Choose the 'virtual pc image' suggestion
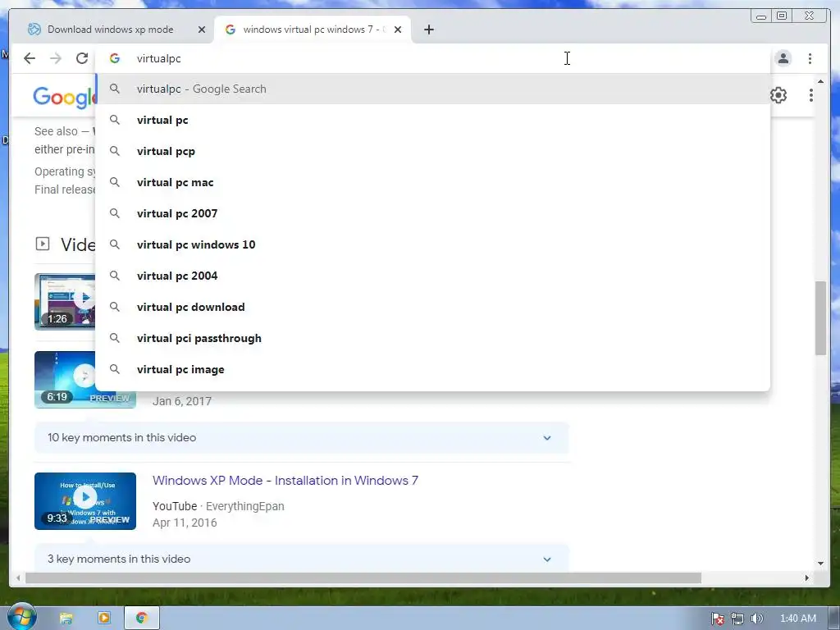 433,369
